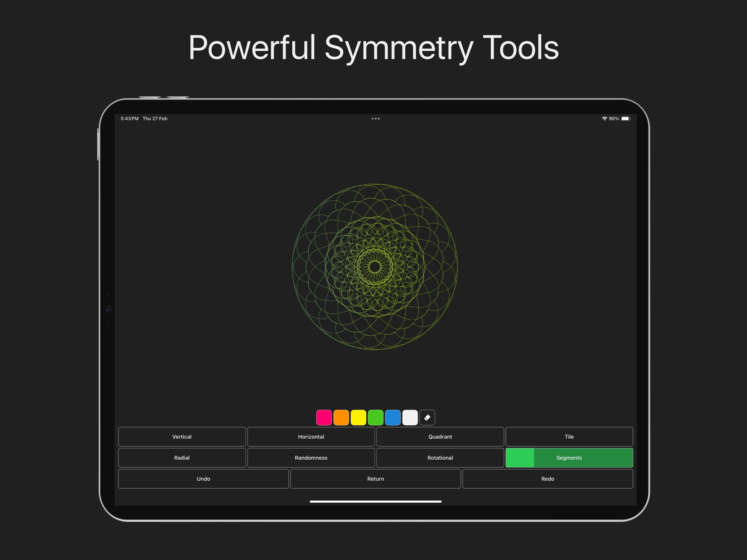The image size is (747, 560).
Task: Toggle Horizontal symmetry
Action: click(311, 437)
